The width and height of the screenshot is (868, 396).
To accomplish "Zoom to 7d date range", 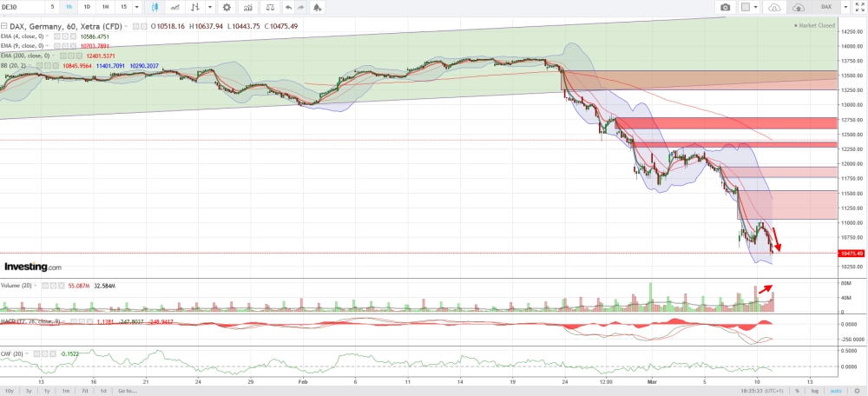I will (85, 391).
